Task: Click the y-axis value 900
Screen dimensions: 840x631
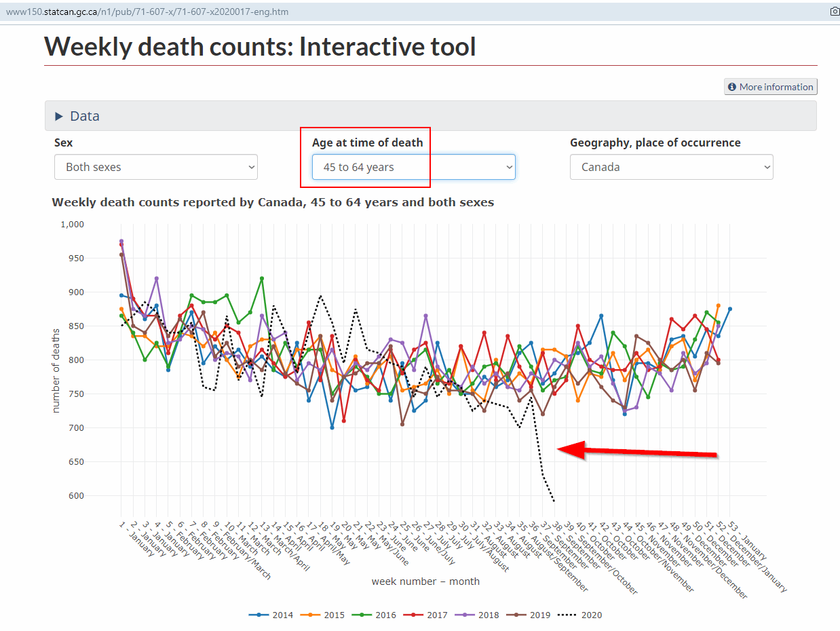Action: pyautogui.click(x=75, y=292)
